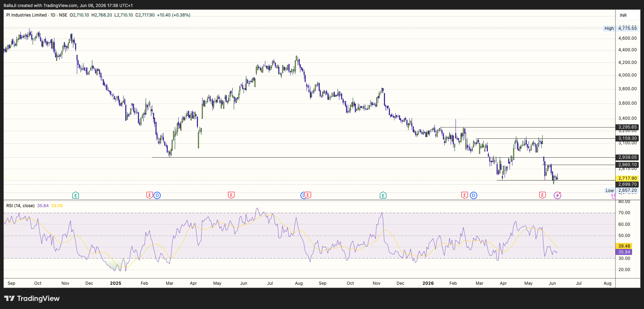
Task: Select the 3,159.30 horizontal line price label
Action: pyautogui.click(x=628, y=138)
